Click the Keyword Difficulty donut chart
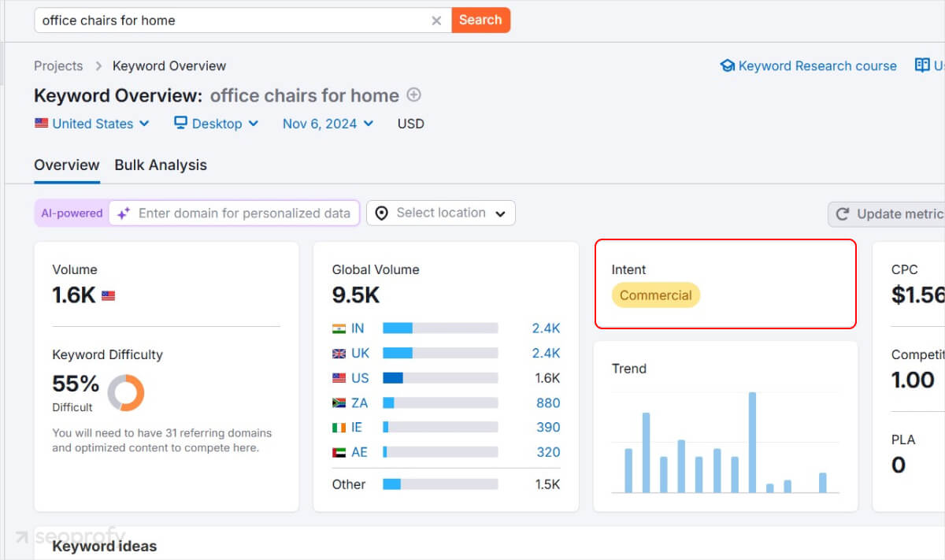 [x=126, y=392]
